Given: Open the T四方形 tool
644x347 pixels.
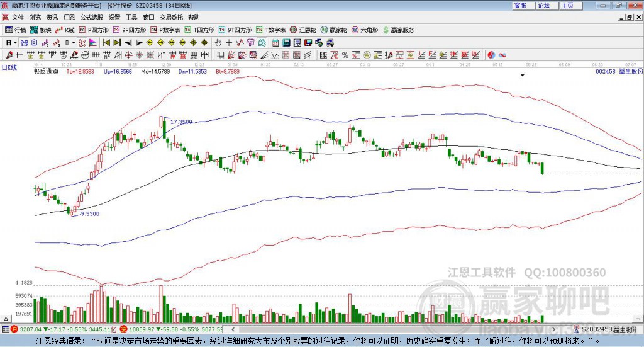Looking at the screenshot, I should point(199,30).
